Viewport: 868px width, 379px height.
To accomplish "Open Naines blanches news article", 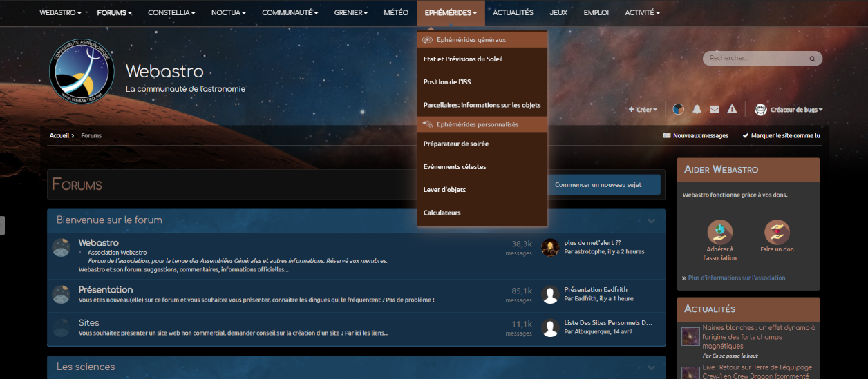I will 759,337.
